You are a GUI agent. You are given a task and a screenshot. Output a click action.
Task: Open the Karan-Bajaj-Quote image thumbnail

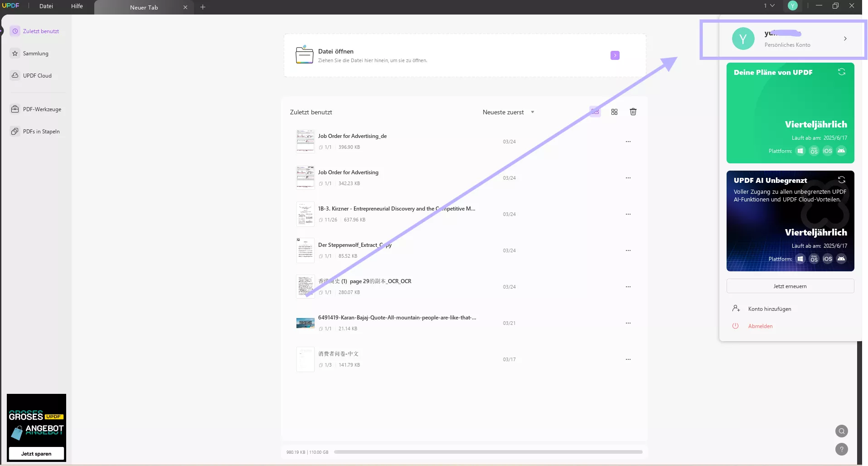point(305,323)
